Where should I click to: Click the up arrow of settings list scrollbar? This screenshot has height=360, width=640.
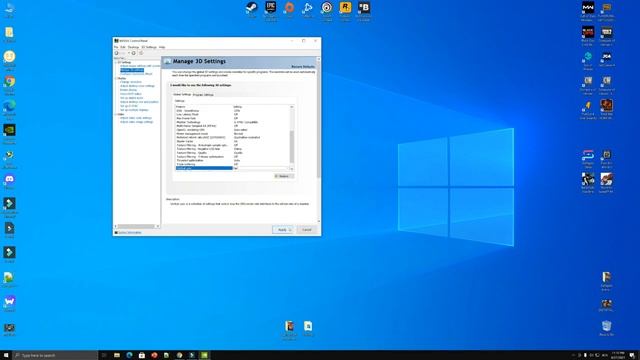[292, 107]
